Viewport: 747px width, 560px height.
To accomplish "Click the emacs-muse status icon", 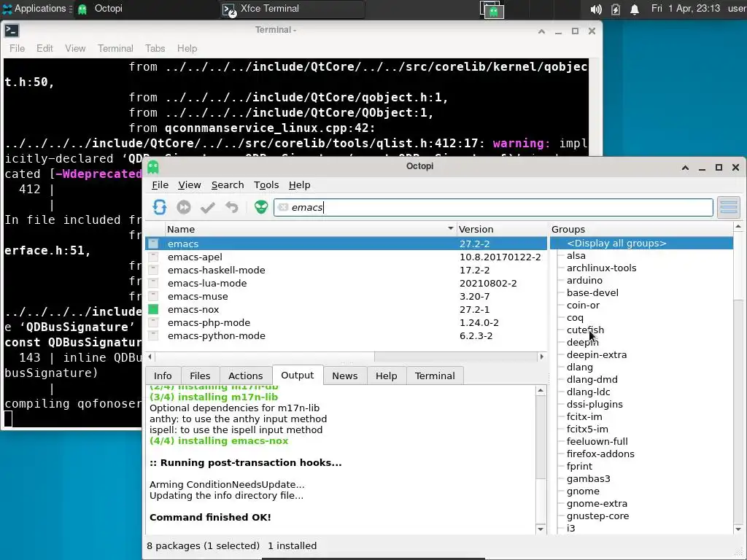I will (153, 296).
